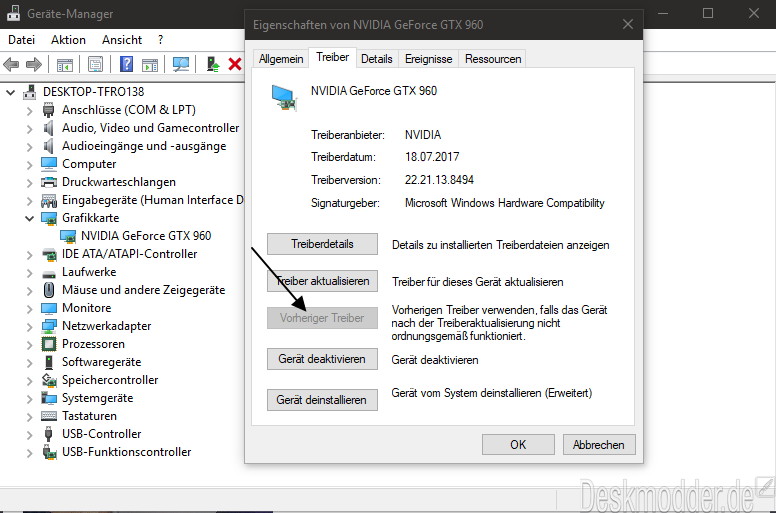Select the USB-Funktionscontroller tree row label
776x513 pixels.
coord(127,452)
